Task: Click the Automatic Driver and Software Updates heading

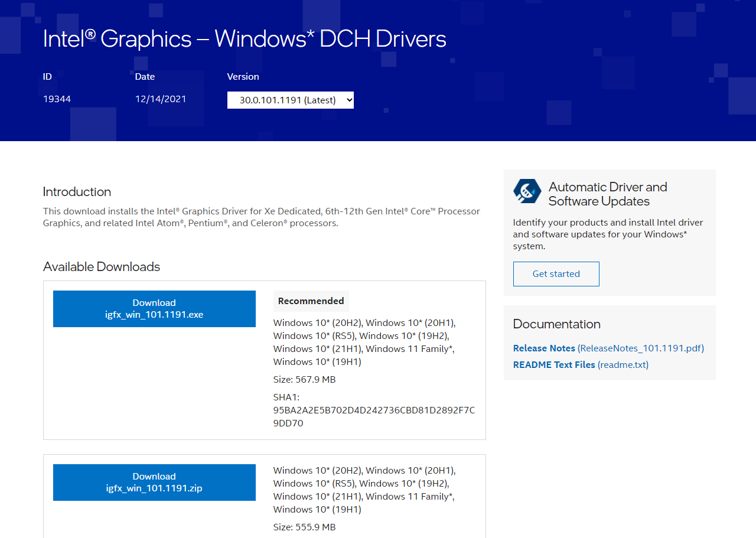Action: 607,194
